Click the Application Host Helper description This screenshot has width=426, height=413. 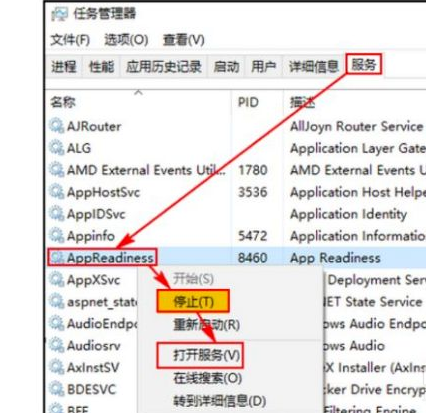click(x=358, y=192)
